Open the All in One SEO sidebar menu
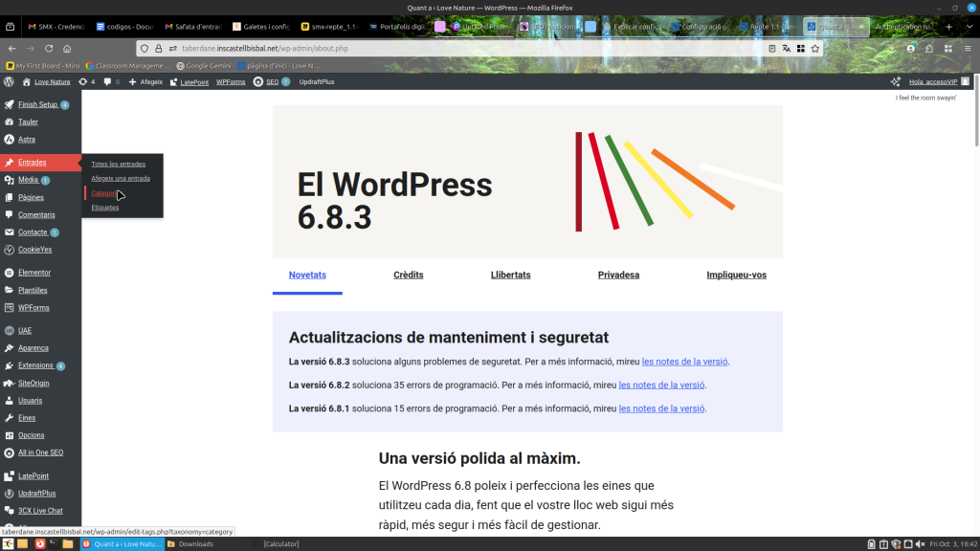The width and height of the screenshot is (980, 551). tap(40, 452)
